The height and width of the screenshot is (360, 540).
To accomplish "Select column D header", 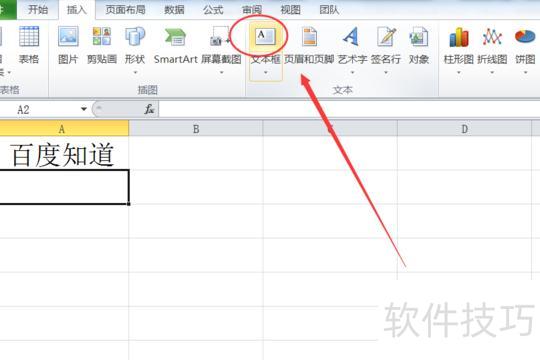I will [464, 128].
